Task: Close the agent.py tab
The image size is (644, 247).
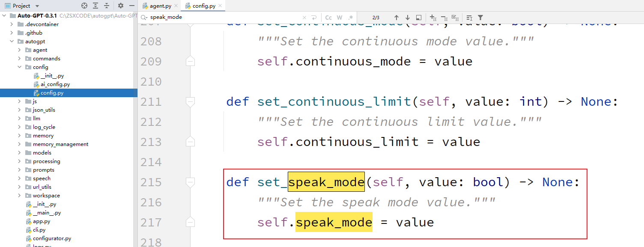Action: click(176, 6)
